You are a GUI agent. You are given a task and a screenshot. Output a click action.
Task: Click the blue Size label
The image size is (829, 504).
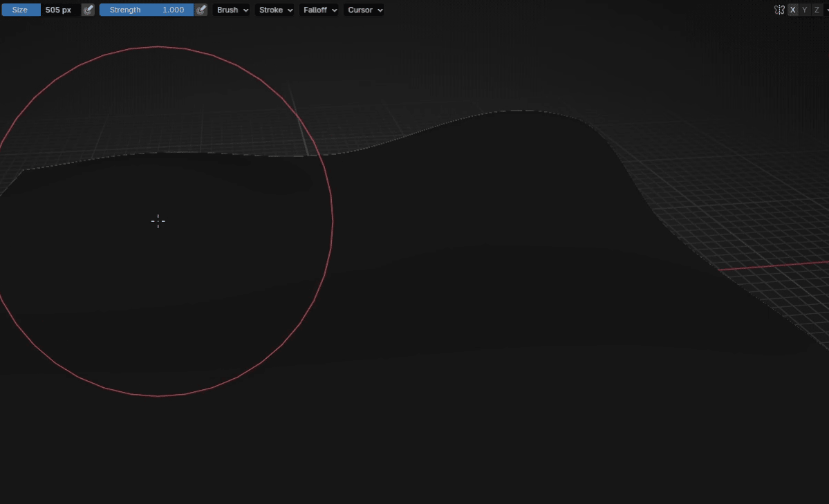[21, 10]
